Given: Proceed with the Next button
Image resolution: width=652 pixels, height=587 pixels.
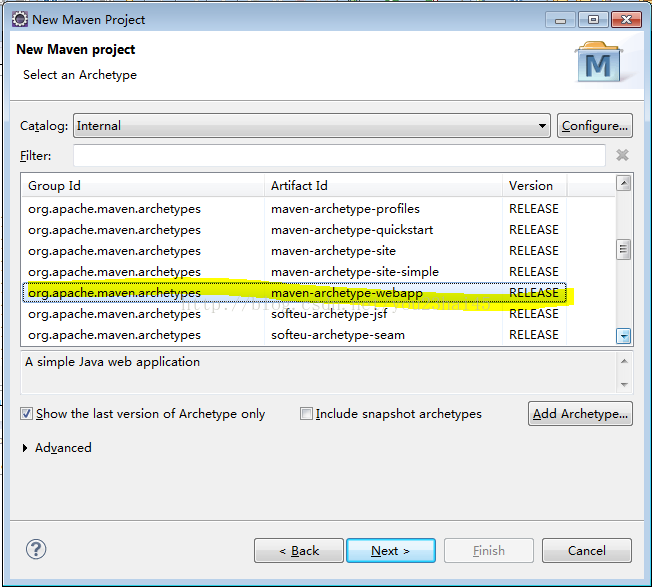Looking at the screenshot, I should [391, 550].
